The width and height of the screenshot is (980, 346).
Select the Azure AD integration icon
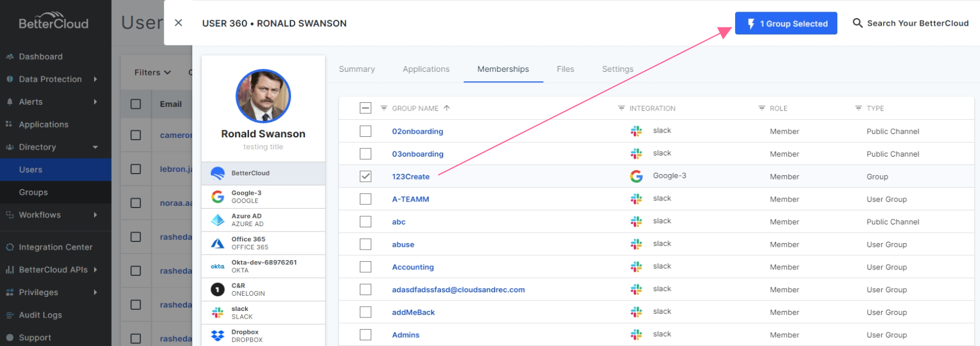217,220
